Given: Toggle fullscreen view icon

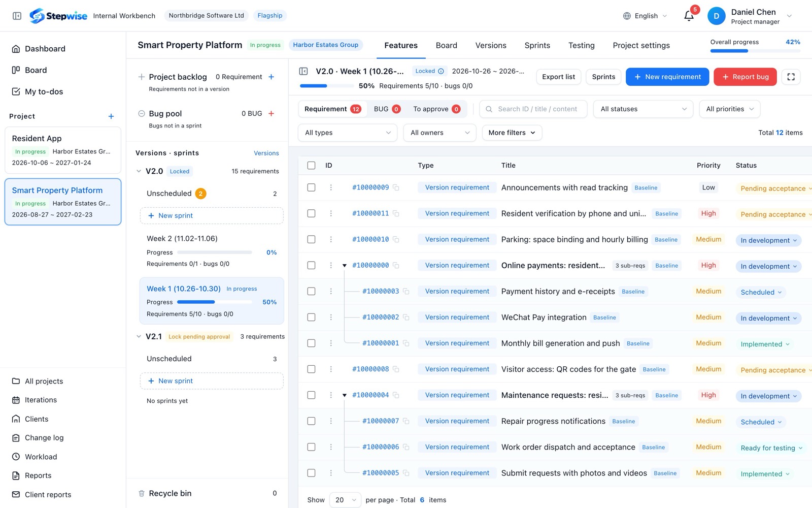Looking at the screenshot, I should pos(791,77).
